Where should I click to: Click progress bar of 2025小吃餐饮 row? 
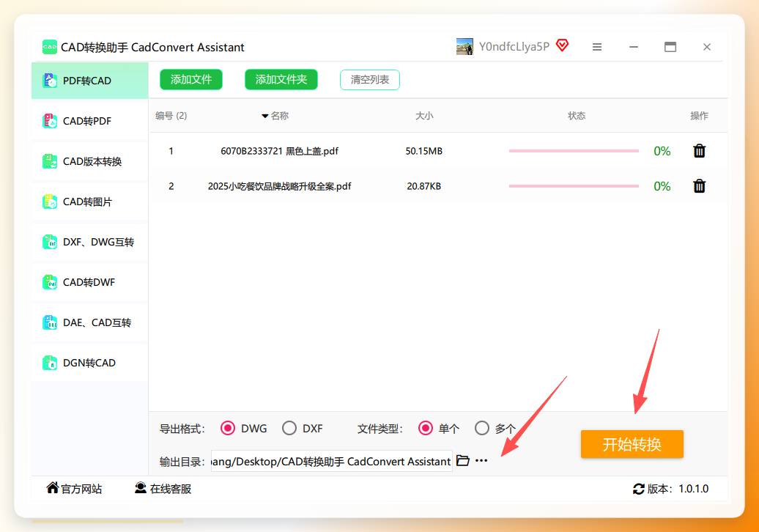pos(574,186)
